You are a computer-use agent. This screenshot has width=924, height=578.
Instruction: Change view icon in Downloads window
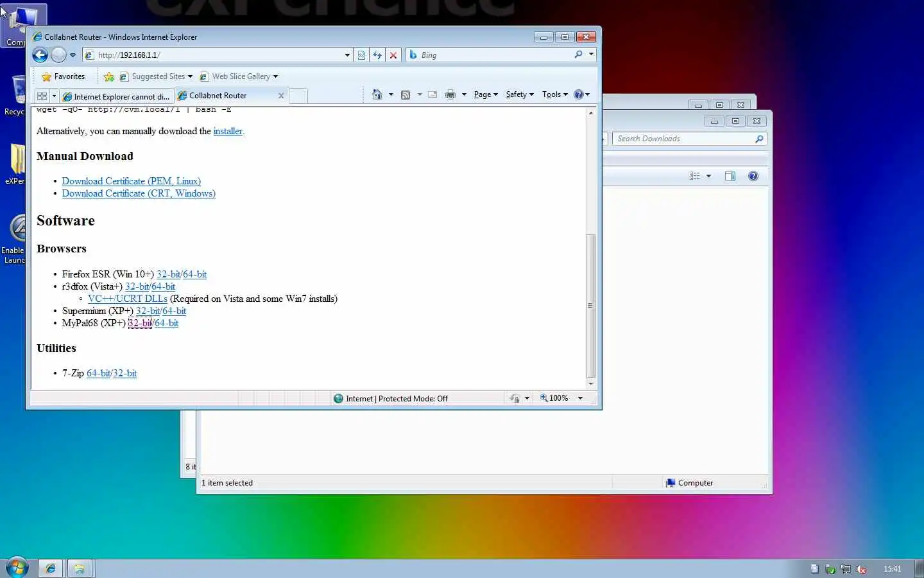pyautogui.click(x=694, y=176)
